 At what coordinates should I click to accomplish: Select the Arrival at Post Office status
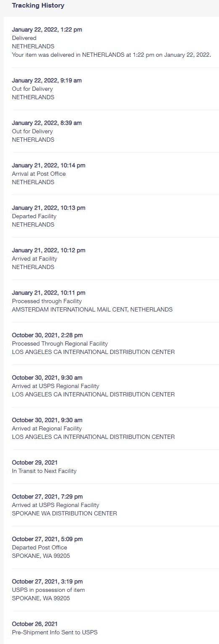(39, 174)
